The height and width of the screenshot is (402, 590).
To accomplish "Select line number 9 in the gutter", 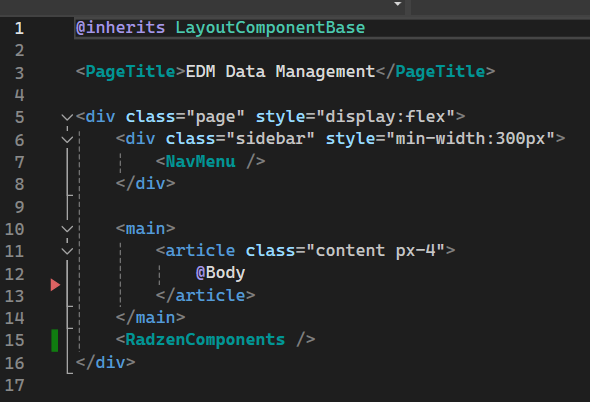I will coord(19,207).
